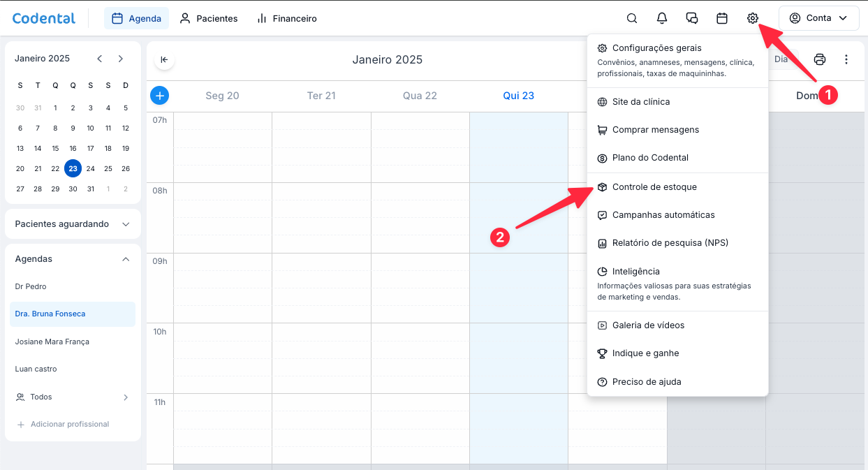Open the notifications bell
The width and height of the screenshot is (868, 470).
click(662, 19)
